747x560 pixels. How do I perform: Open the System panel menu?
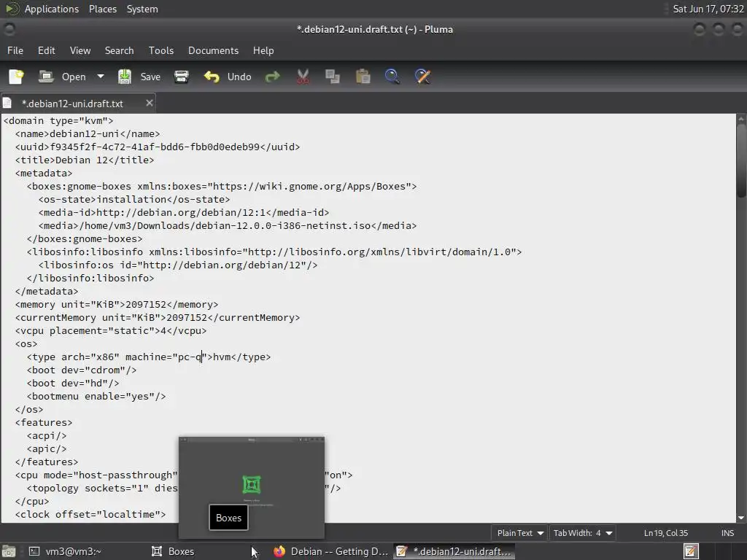click(142, 9)
